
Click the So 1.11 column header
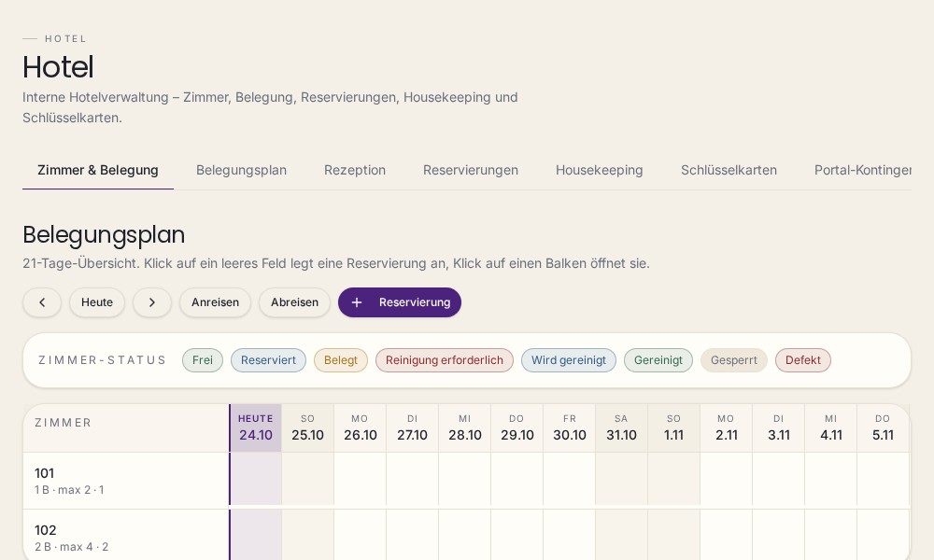[673, 427]
